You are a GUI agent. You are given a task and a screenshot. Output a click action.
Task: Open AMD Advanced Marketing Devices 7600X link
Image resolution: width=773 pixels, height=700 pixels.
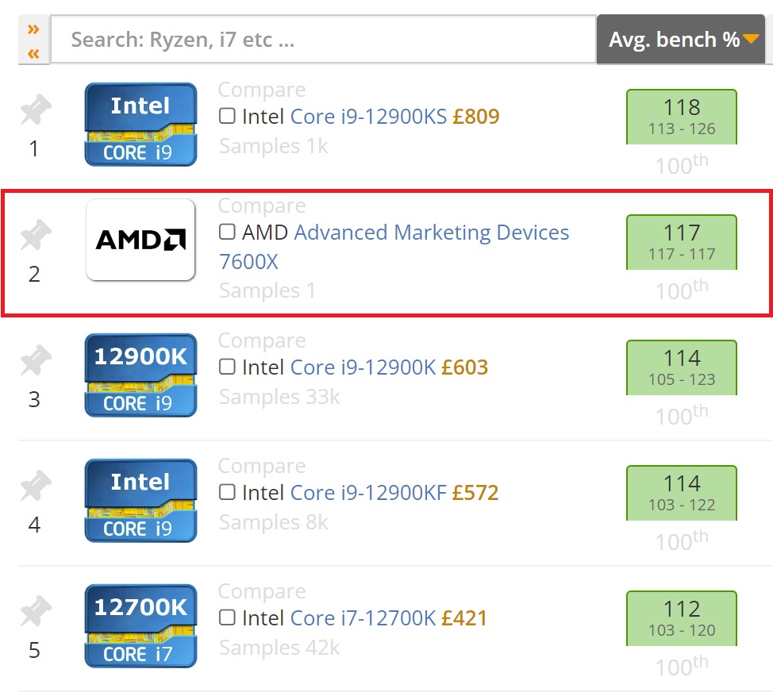[431, 233]
